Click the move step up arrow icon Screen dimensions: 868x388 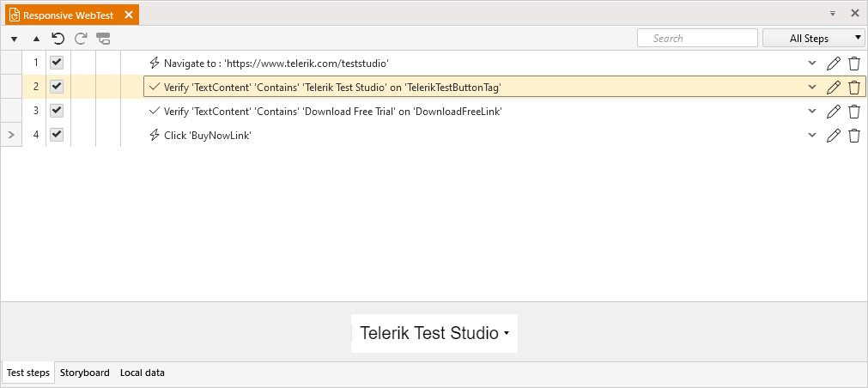(37, 39)
